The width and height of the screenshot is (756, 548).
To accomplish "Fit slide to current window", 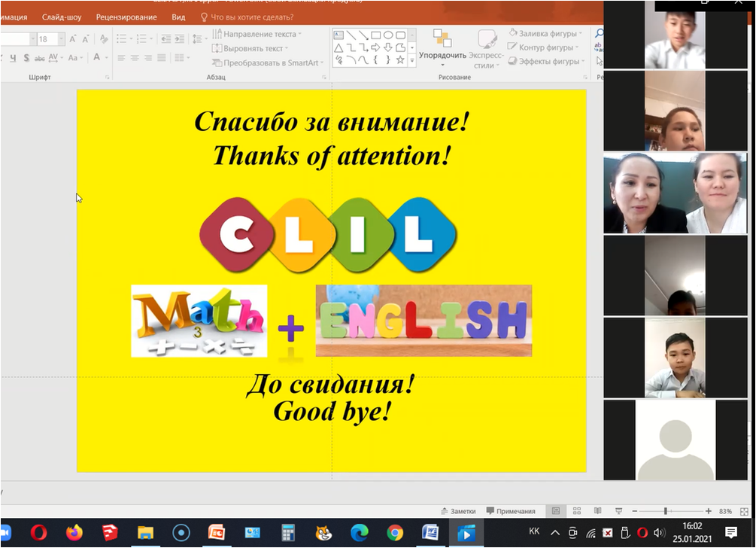I will pyautogui.click(x=745, y=511).
